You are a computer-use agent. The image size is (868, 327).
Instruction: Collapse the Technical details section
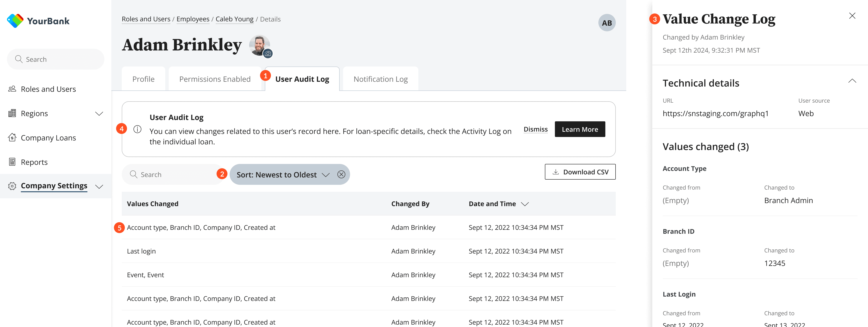[x=852, y=81]
